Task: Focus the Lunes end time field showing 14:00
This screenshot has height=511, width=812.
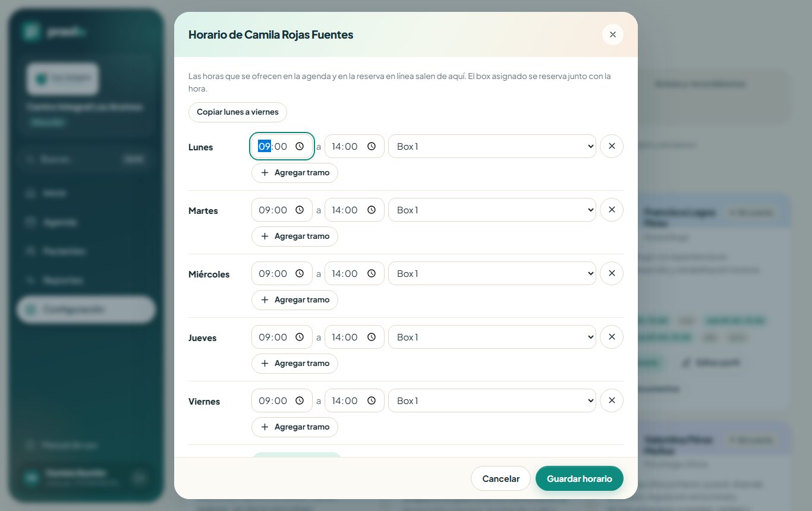Action: (x=354, y=146)
